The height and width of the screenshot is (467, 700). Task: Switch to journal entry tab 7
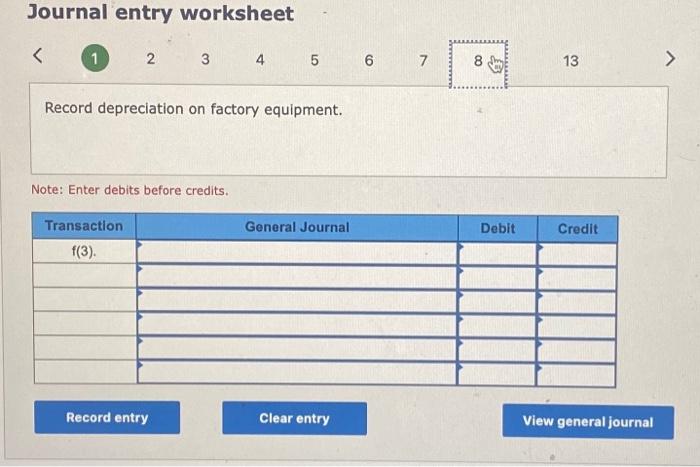coord(424,60)
